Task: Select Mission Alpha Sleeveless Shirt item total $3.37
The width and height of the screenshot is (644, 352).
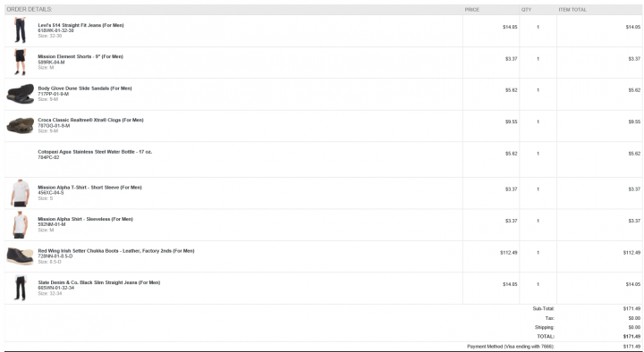Action: tap(634, 221)
